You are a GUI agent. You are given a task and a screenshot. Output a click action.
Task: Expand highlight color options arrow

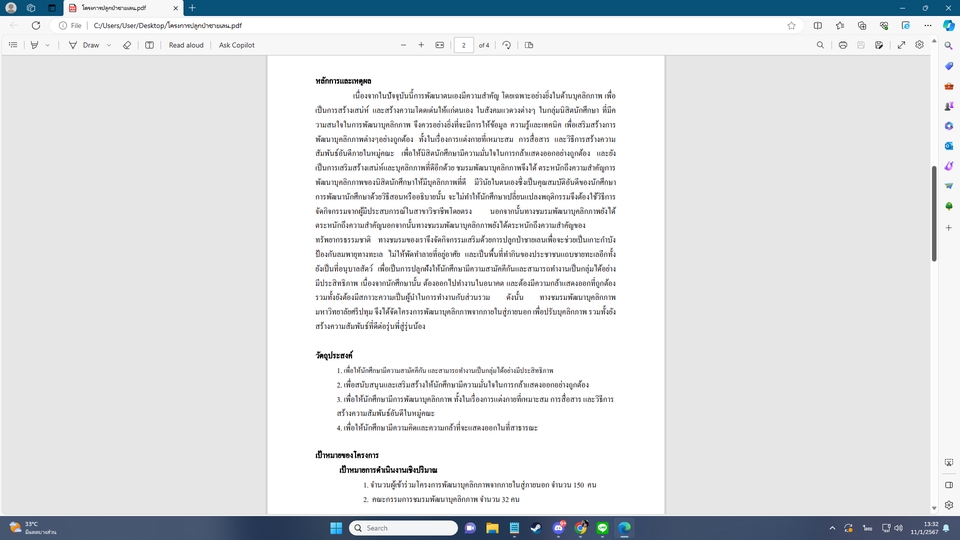pos(47,45)
